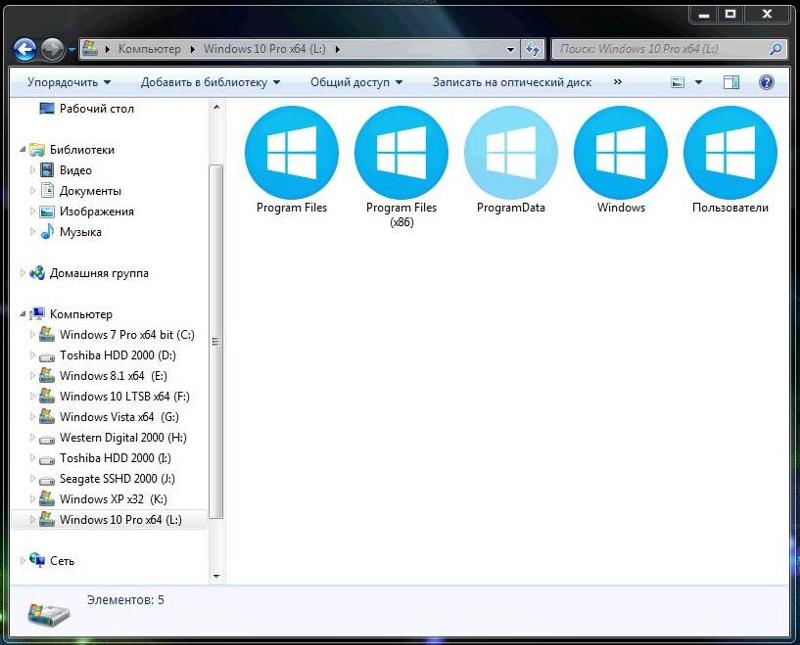
Task: Click the navigation pane scroll up arrow
Action: point(216,107)
